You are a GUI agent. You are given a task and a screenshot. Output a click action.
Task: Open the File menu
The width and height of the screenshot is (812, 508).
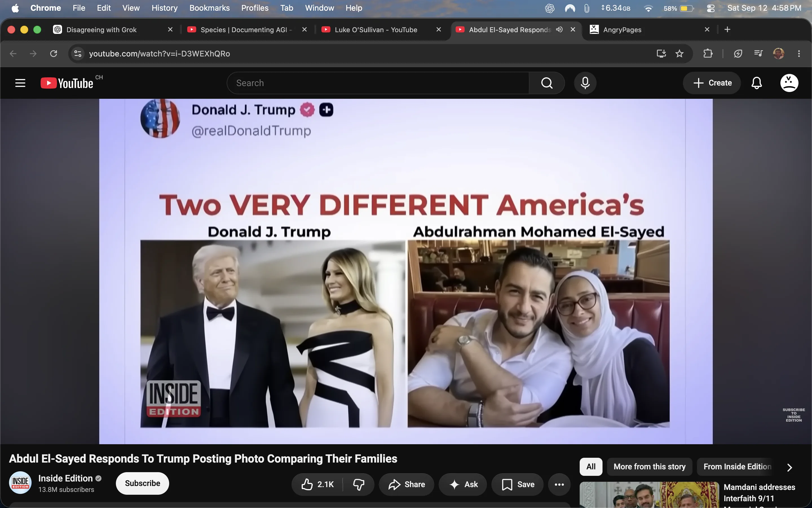(x=79, y=8)
